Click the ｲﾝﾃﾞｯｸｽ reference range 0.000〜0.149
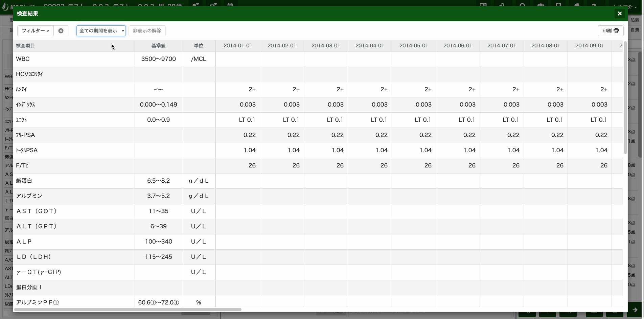 pyautogui.click(x=158, y=105)
